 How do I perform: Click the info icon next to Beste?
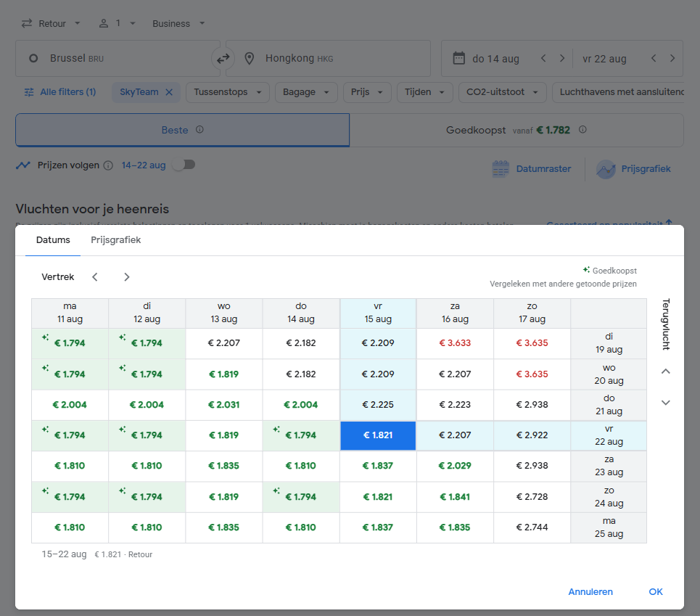(199, 129)
